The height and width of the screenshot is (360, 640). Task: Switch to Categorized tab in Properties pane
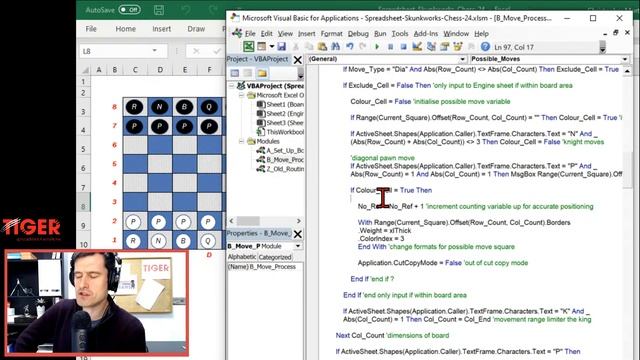coord(275,257)
